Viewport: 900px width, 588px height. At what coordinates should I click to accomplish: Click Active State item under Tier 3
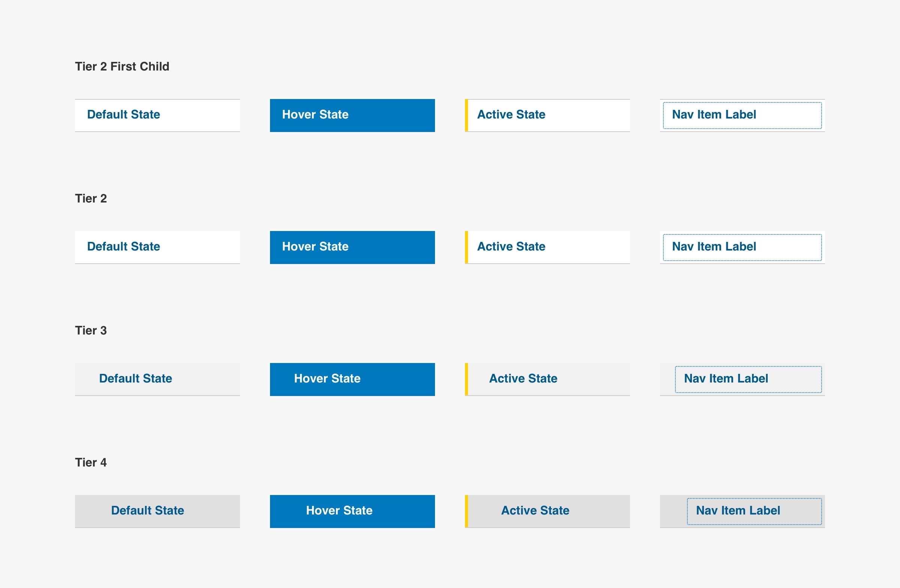point(547,379)
